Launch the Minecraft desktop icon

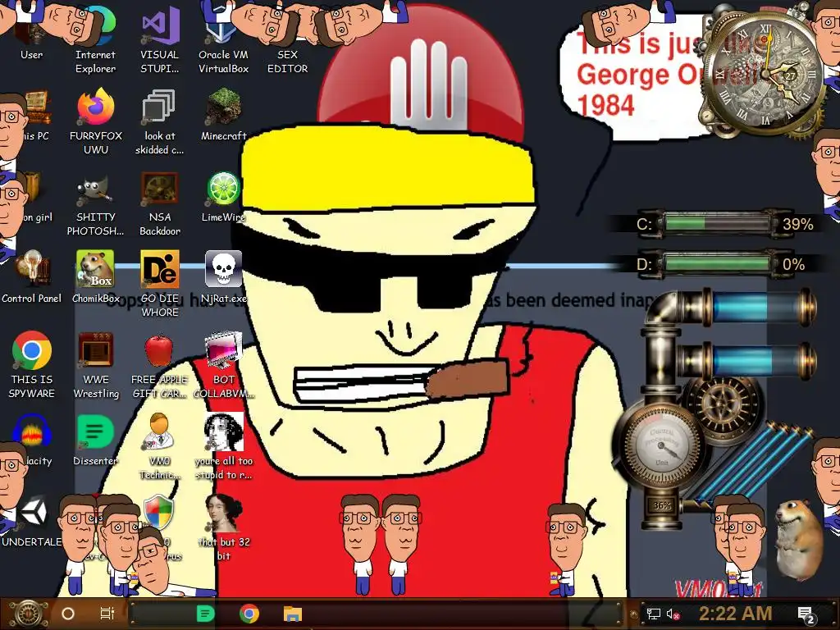[223, 115]
